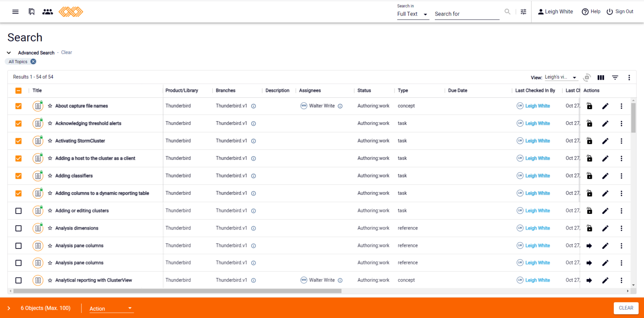Click the document icon for Analysis dimensions
This screenshot has height=318, width=644.
pyautogui.click(x=38, y=228)
